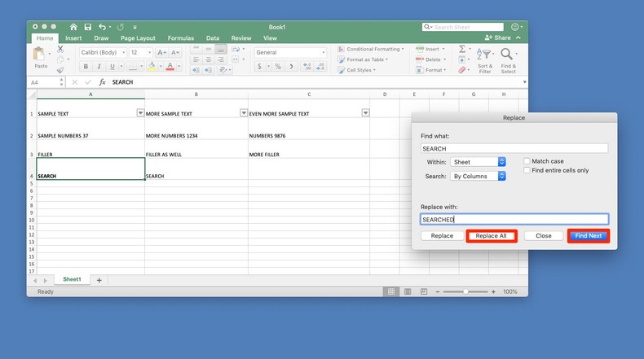Screen dimensions: 644x359
Task: Click the Paste clipboard icon
Action: click(40, 55)
